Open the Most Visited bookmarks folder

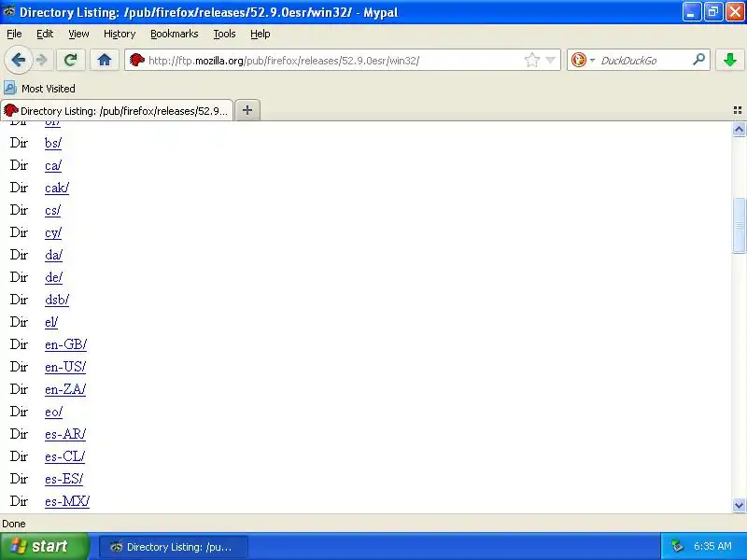tap(39, 89)
